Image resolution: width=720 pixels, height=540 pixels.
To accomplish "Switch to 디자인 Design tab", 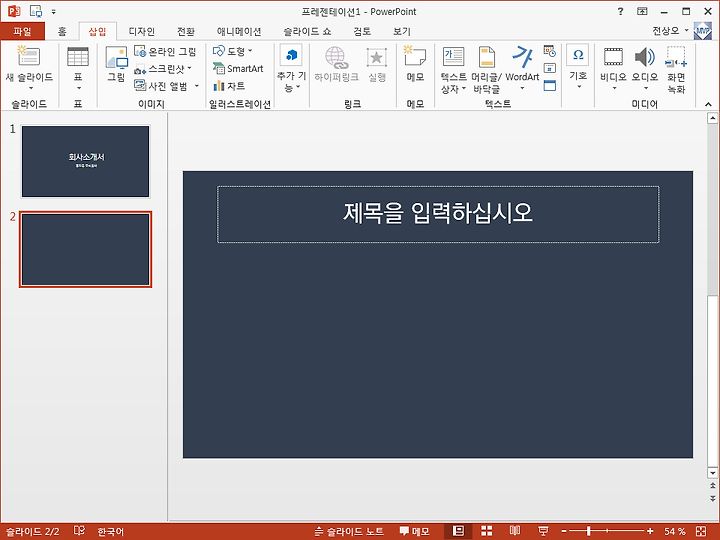I will [141, 31].
